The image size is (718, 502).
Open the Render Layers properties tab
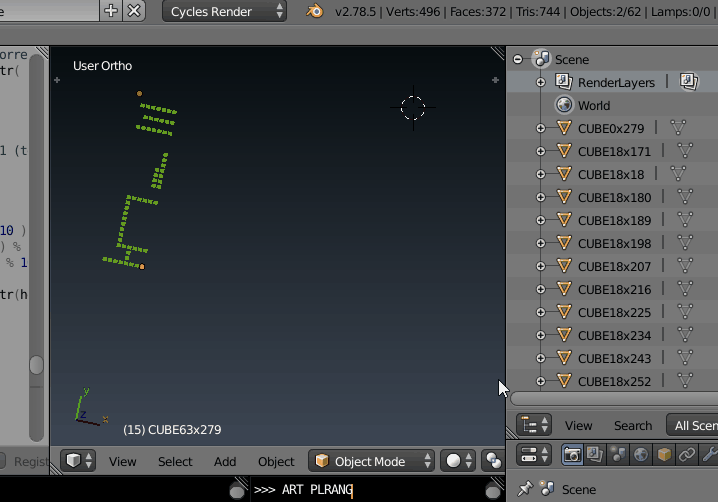tap(595, 455)
